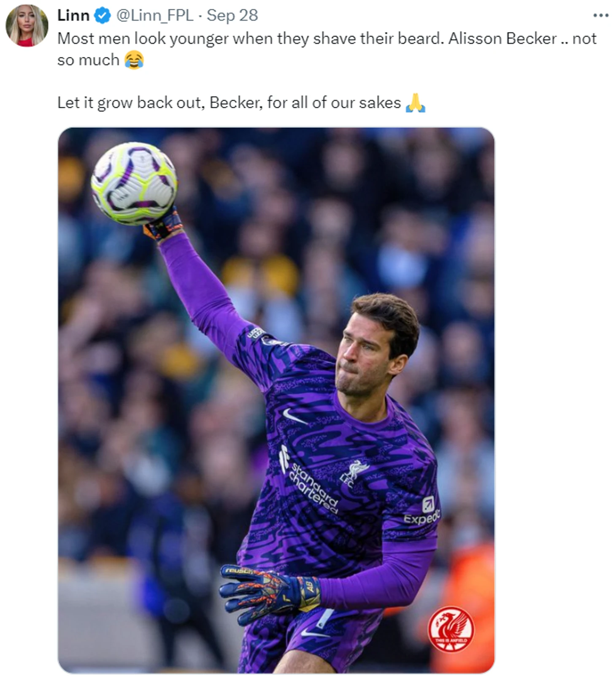
Task: Open the tweet via Sep 28 timestamp
Action: point(232,16)
